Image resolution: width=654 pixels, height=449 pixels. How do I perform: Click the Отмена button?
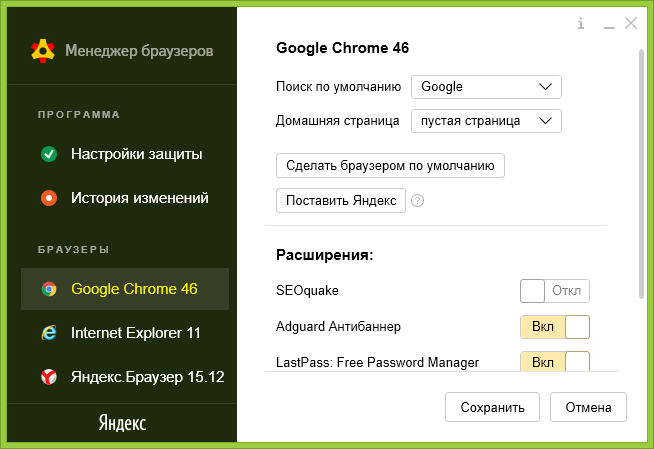(588, 407)
